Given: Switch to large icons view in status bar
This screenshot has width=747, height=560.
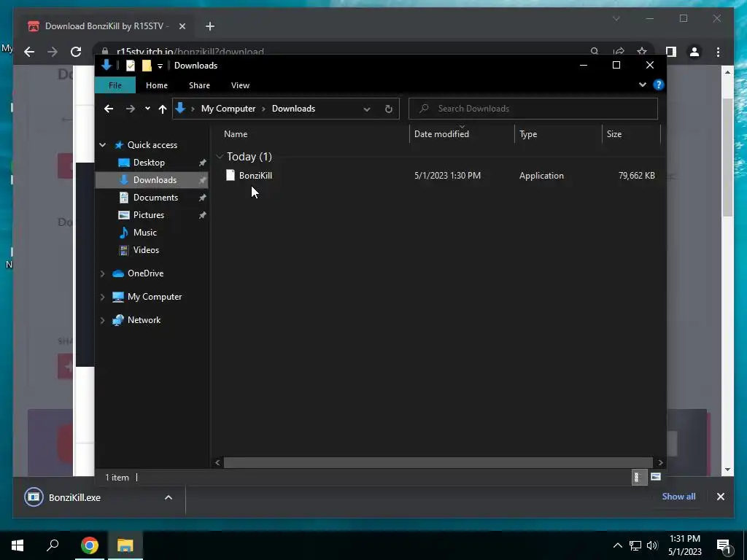Looking at the screenshot, I should pyautogui.click(x=656, y=477).
